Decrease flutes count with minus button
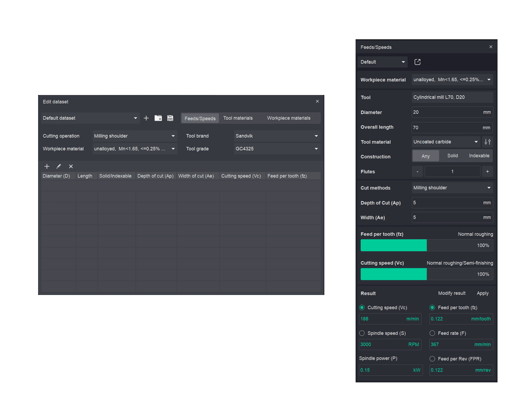 (417, 172)
